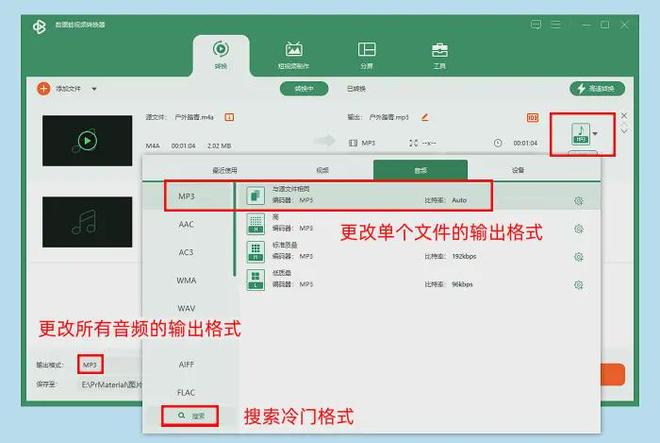Open the 工具 toolbox tab

pos(439,55)
